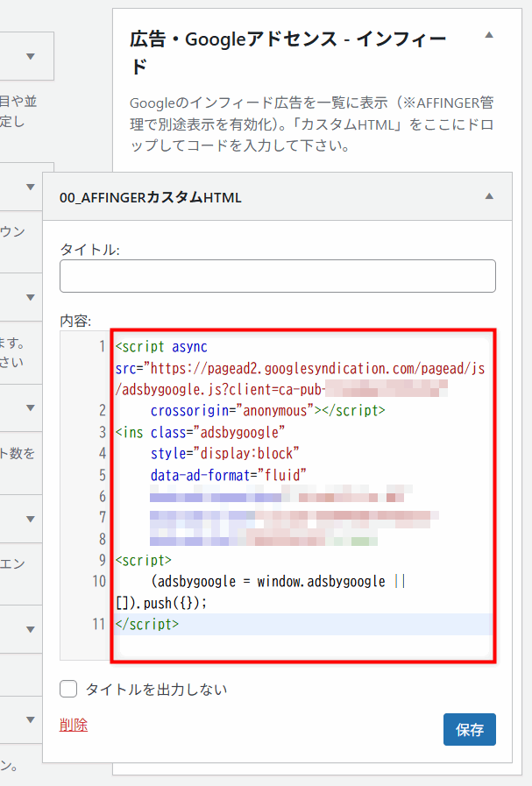Image resolution: width=532 pixels, height=786 pixels.
Task: Expand the left-column widget just above 'ます。' text
Action: click(x=31, y=297)
